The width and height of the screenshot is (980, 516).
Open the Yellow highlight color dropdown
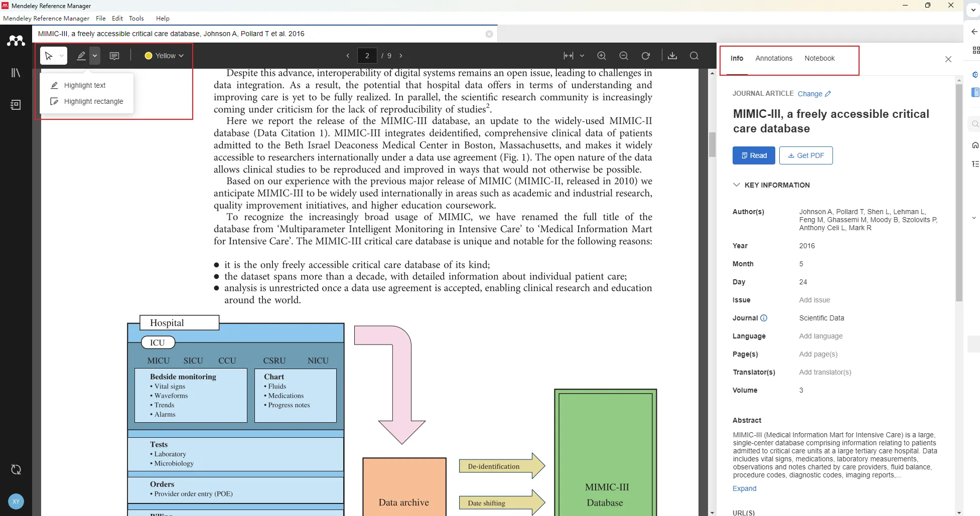tap(164, 56)
